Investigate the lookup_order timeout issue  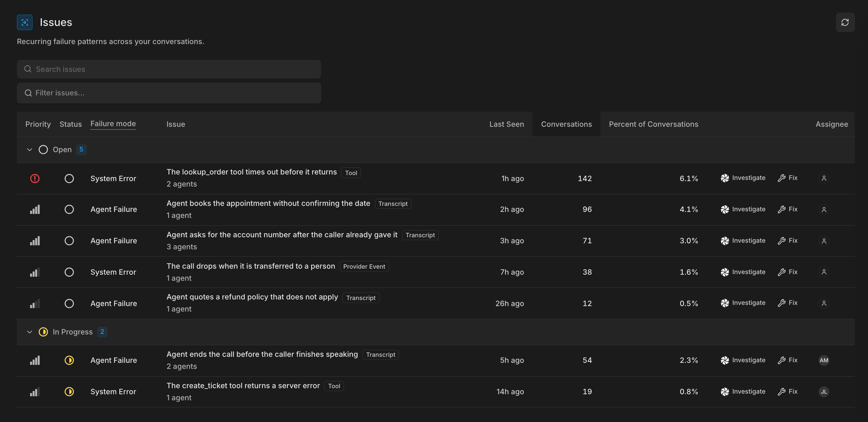coord(743,177)
